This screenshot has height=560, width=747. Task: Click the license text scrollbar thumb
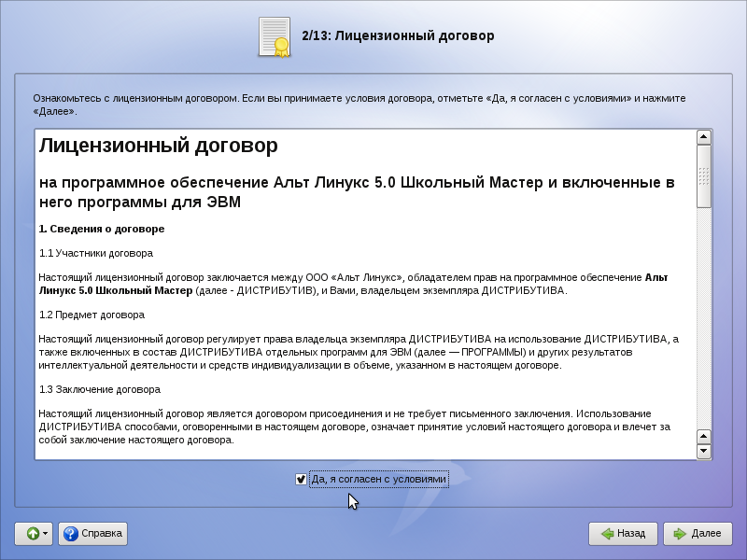[704, 176]
